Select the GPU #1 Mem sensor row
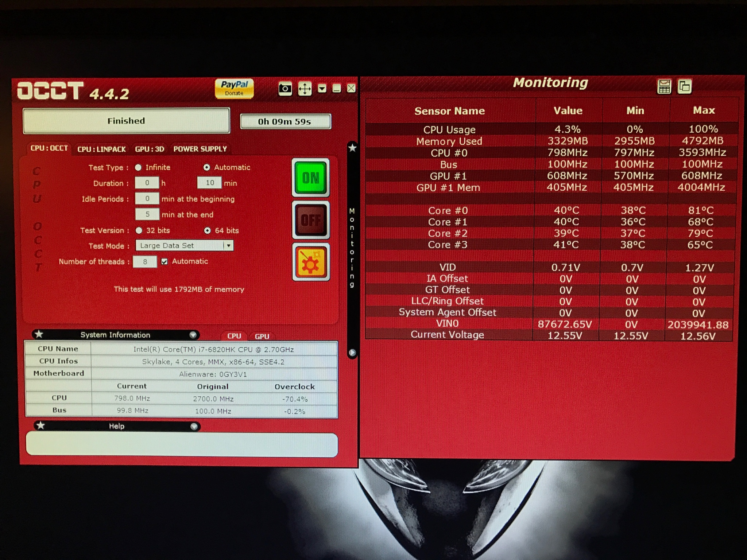Image resolution: width=747 pixels, height=560 pixels. 551,187
